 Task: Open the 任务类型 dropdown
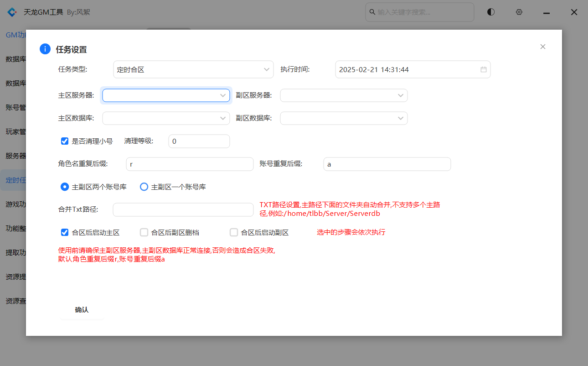pyautogui.click(x=193, y=69)
